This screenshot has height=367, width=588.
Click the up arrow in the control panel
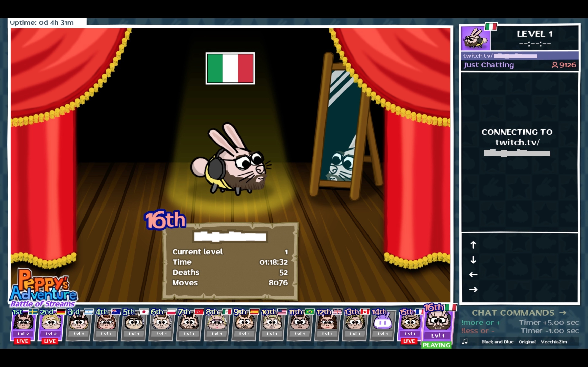click(473, 245)
